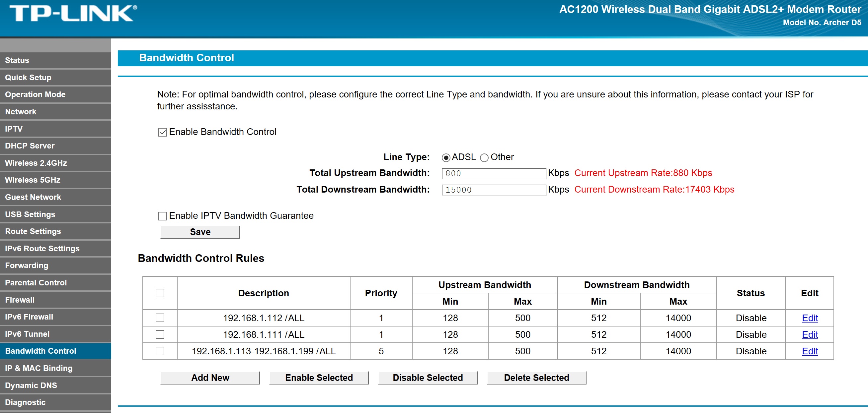
Task: Open Quick Setup from the sidebar
Action: pos(28,77)
